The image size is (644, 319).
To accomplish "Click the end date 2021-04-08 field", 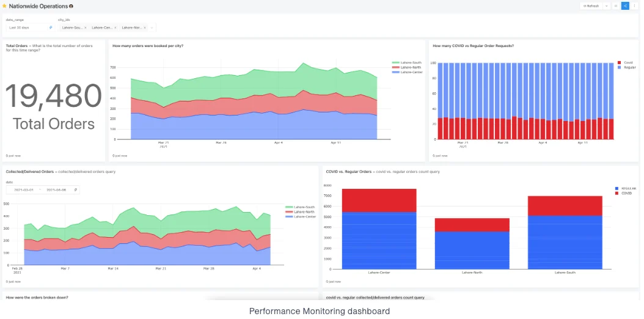I will tap(56, 190).
